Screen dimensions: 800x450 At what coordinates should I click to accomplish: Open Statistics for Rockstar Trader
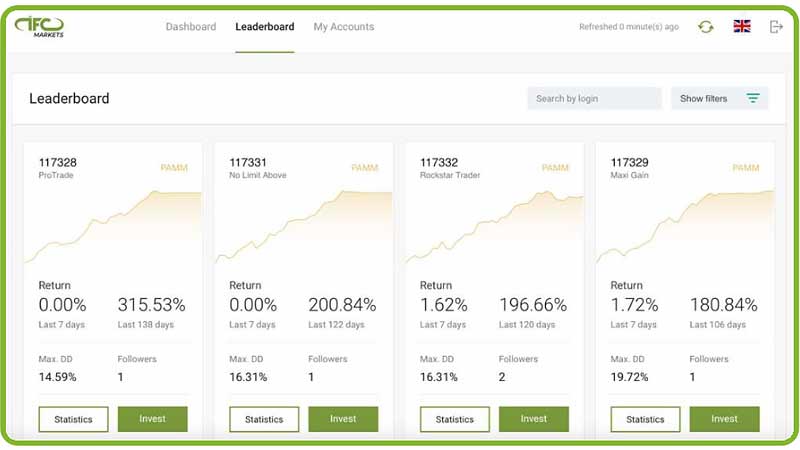[x=454, y=419]
